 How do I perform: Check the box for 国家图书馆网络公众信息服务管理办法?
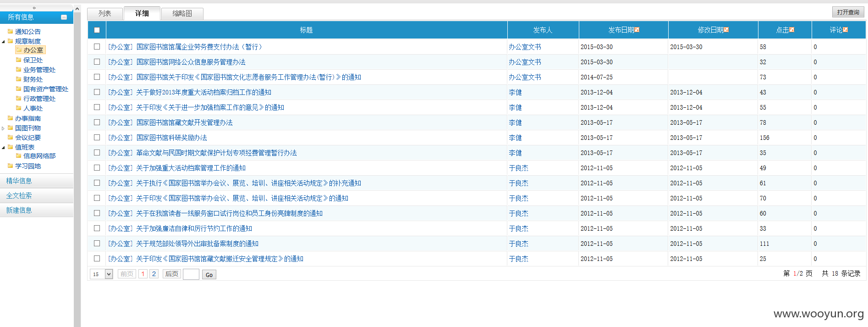[97, 61]
